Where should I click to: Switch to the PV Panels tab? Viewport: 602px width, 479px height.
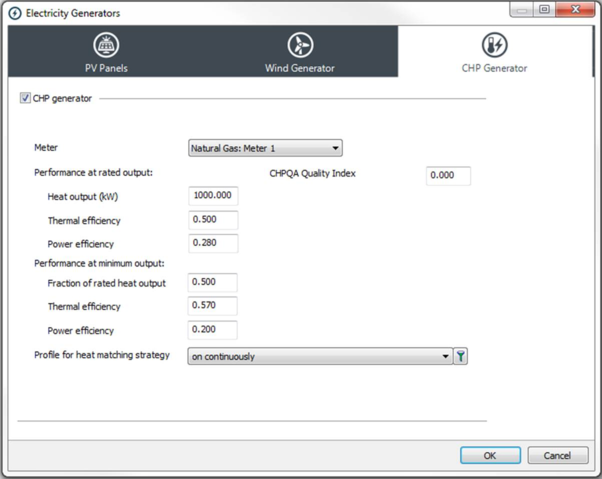click(x=106, y=52)
